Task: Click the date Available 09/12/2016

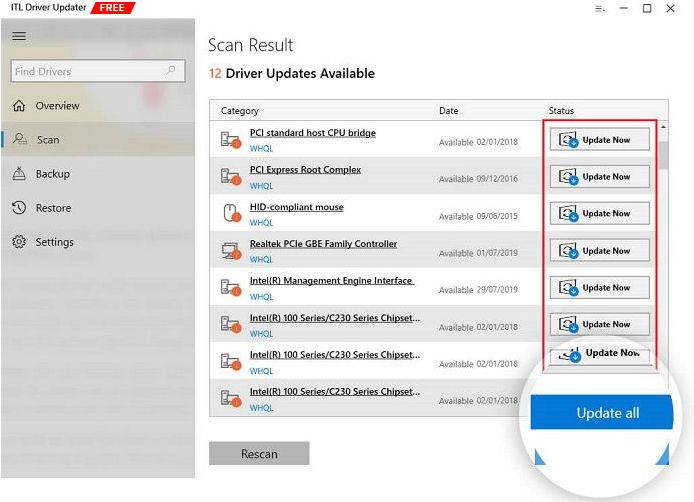Action: coord(478,179)
